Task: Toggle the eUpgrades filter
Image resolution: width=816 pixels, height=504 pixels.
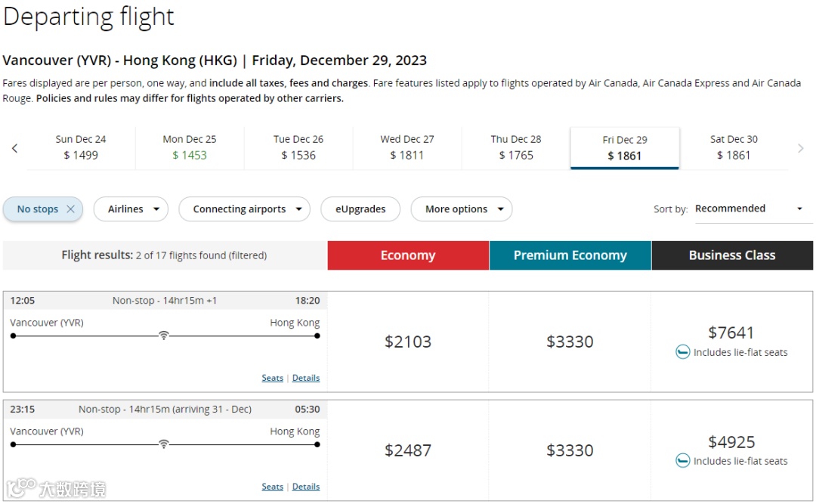Action: 360,209
